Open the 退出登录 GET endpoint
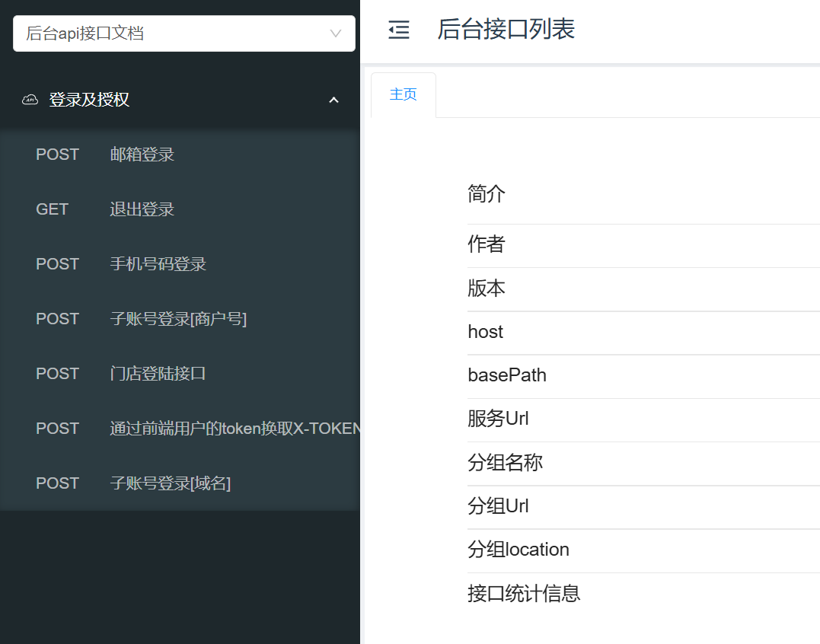Image resolution: width=820 pixels, height=644 pixels. coord(142,209)
